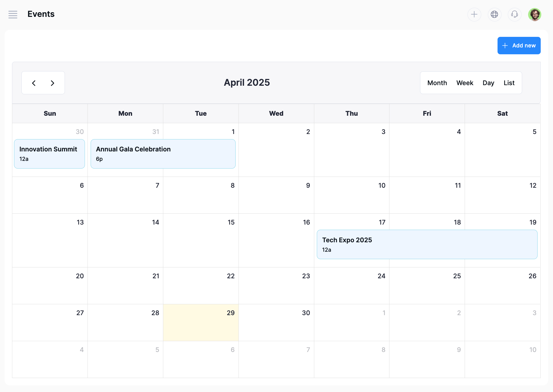Click the plus icon in header
Viewport: 553px width, 392px height.
474,14
